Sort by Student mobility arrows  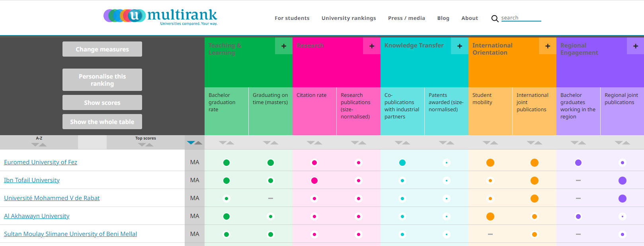pos(490,143)
